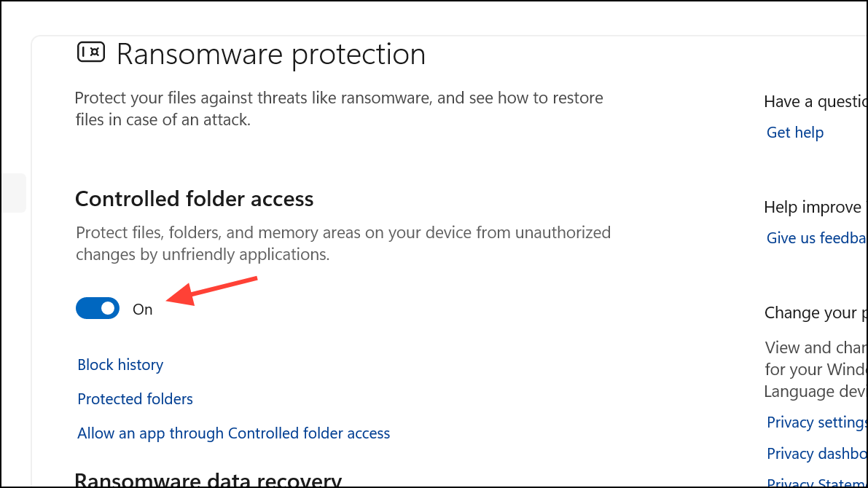This screenshot has height=488, width=868.
Task: Click the Give us feedback link
Action: [x=816, y=238]
